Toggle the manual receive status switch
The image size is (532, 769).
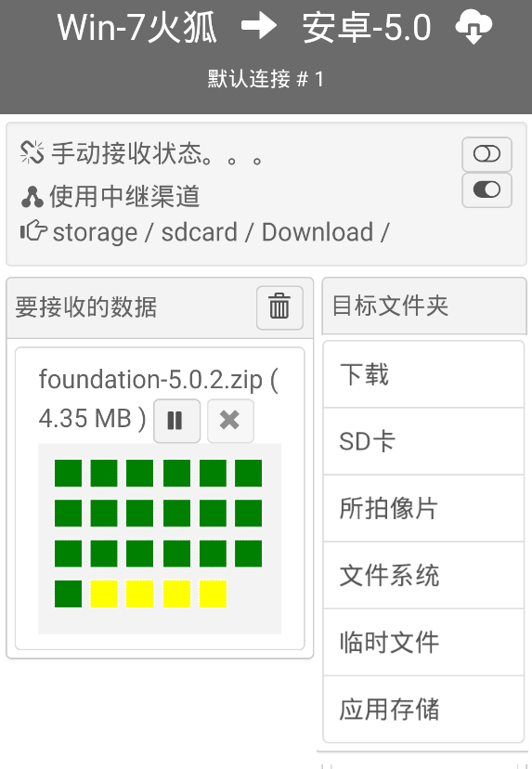click(487, 154)
